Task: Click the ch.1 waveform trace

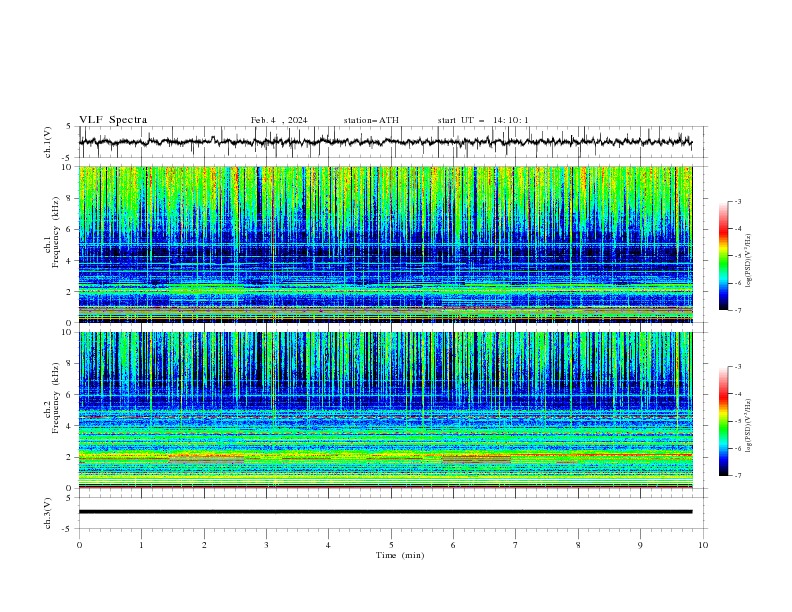Action: click(x=385, y=142)
